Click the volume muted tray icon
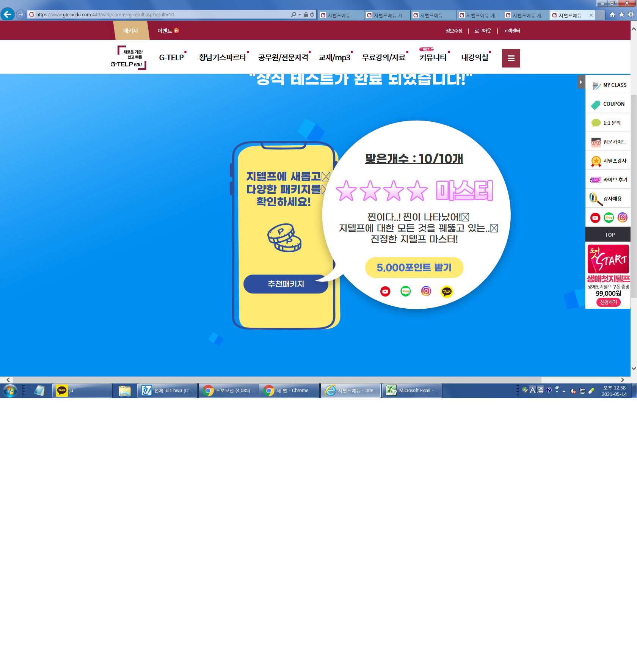 [x=573, y=391]
